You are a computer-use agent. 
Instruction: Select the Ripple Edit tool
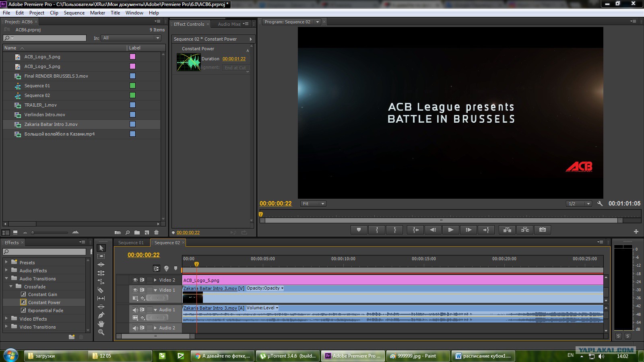pos(101,265)
